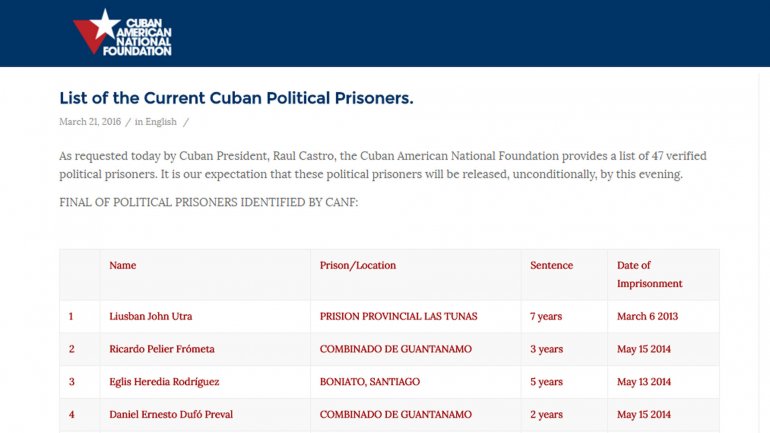Image resolution: width=770 pixels, height=433 pixels.
Task: Select the name Ricardo Pelier Frómeta
Action: pyautogui.click(x=162, y=350)
